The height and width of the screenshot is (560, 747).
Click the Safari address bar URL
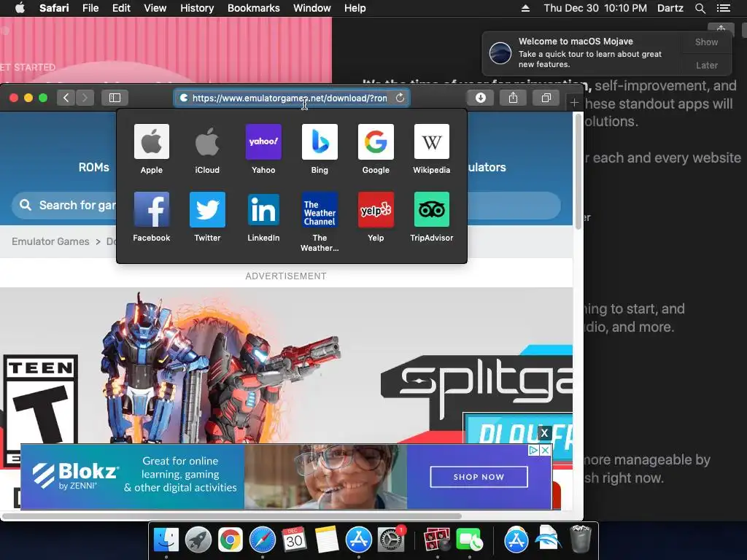(289, 98)
